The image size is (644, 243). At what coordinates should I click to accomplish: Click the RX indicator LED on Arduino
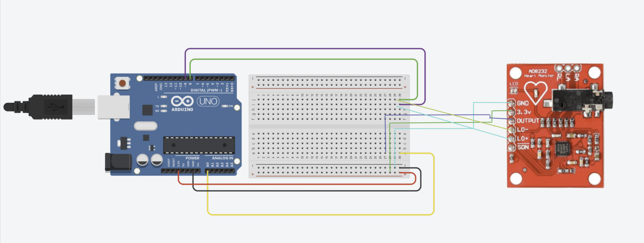164,111
